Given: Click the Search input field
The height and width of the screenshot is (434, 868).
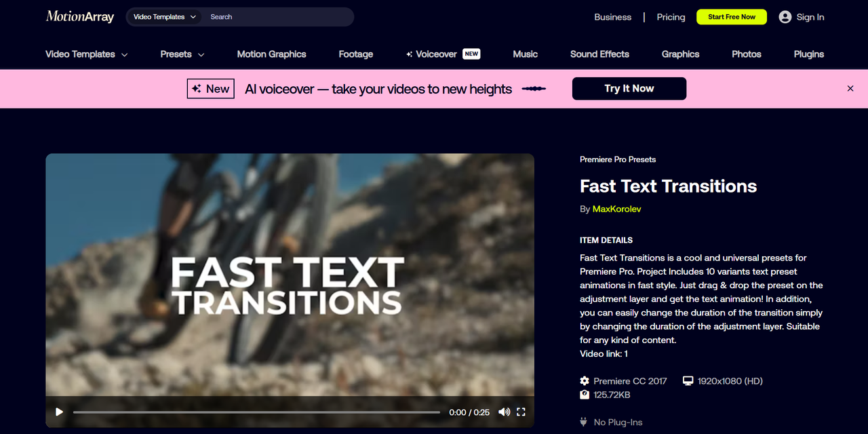Looking at the screenshot, I should click(x=278, y=17).
